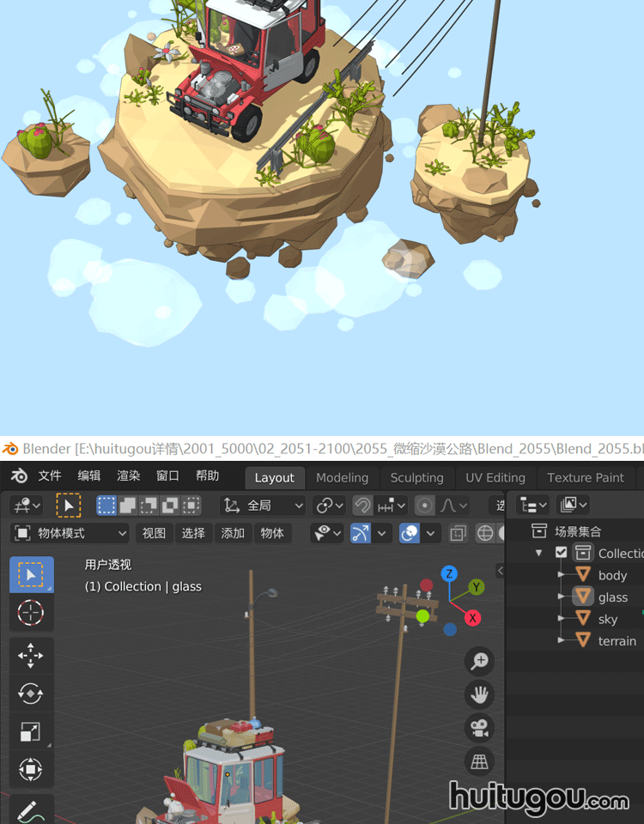Open transform orientation dropdown showing 全局

click(263, 506)
